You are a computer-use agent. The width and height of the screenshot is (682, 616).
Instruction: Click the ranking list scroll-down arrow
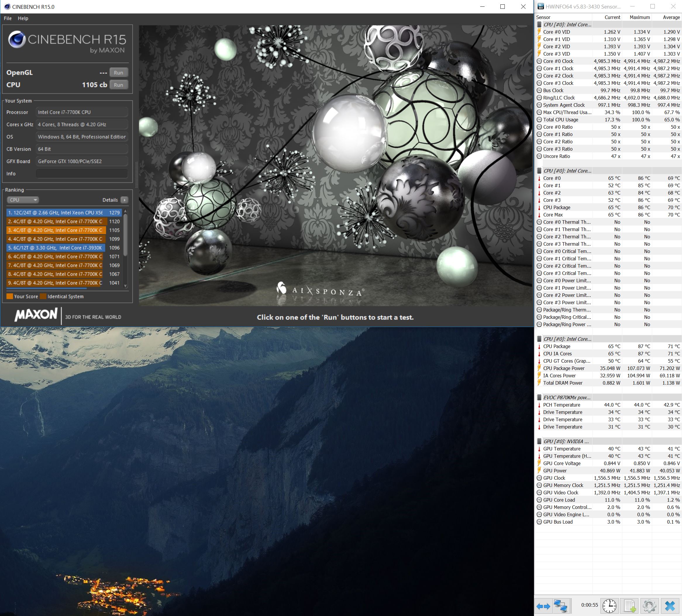coord(125,286)
